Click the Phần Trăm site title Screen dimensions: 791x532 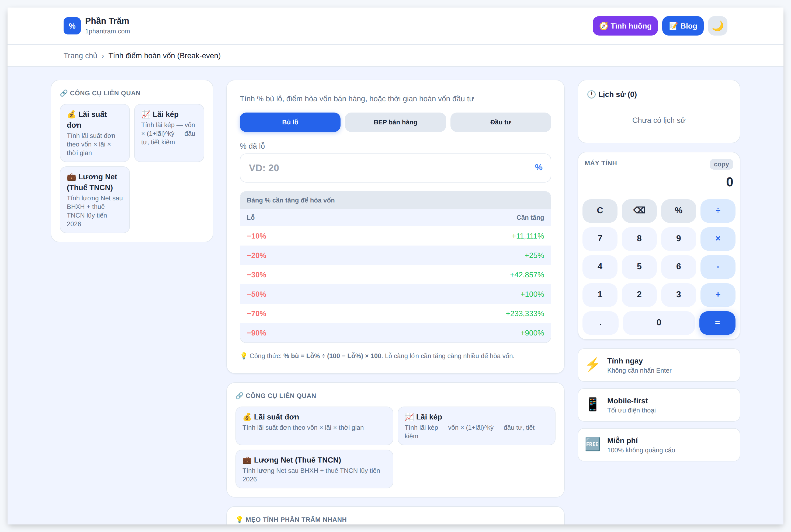(x=107, y=21)
